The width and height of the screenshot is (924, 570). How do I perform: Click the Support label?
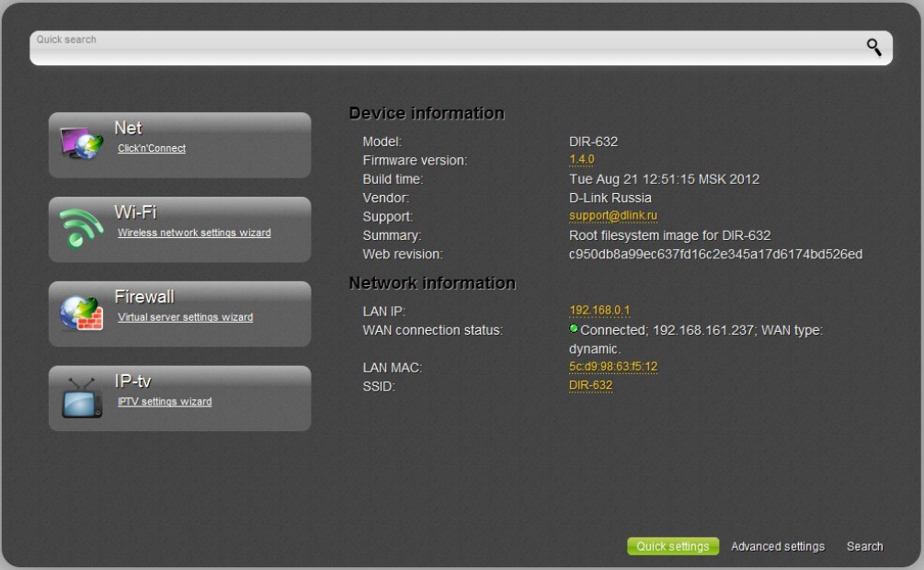(x=388, y=217)
